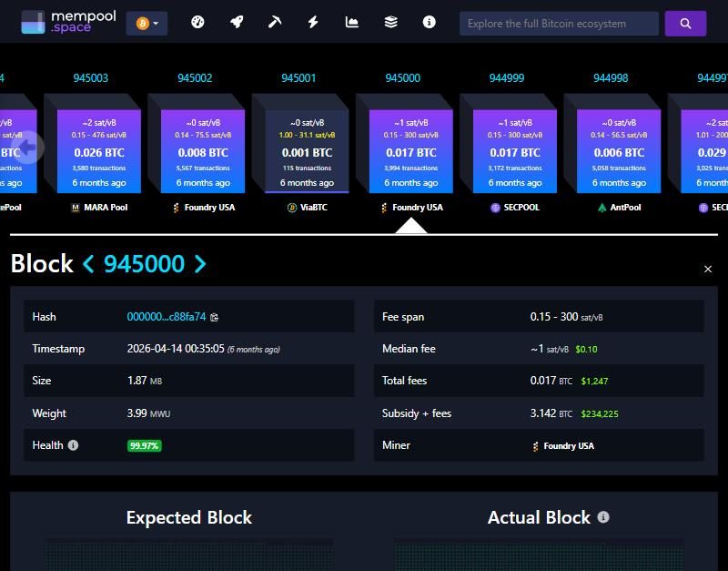Click the subsidy + fees $234,225 amount

tap(600, 414)
